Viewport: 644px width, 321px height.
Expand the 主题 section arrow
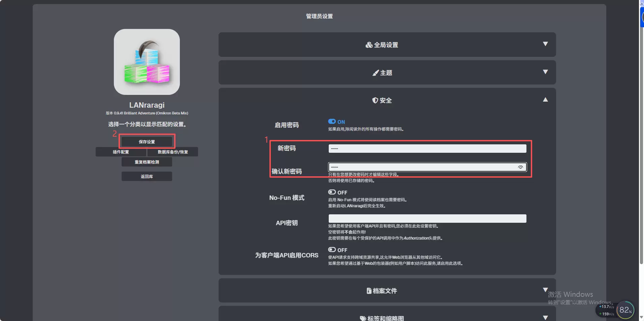coord(545,72)
